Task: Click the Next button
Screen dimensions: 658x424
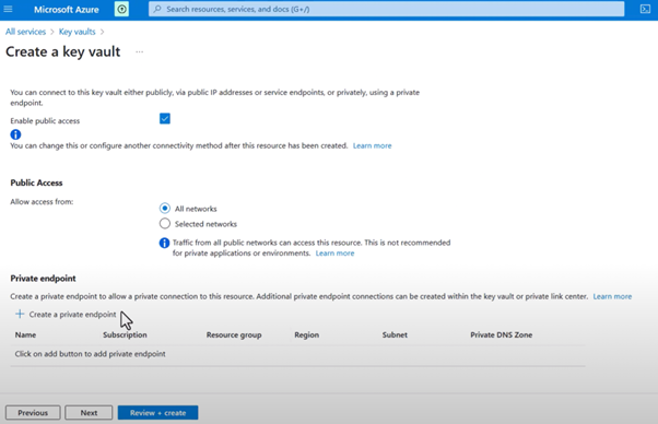Action: coord(89,413)
